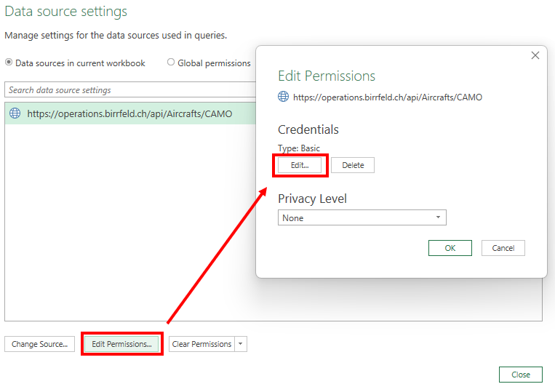The width and height of the screenshot is (555, 392).
Task: Click the globe icon in the Edit Permissions dialog
Action: pyautogui.click(x=284, y=97)
